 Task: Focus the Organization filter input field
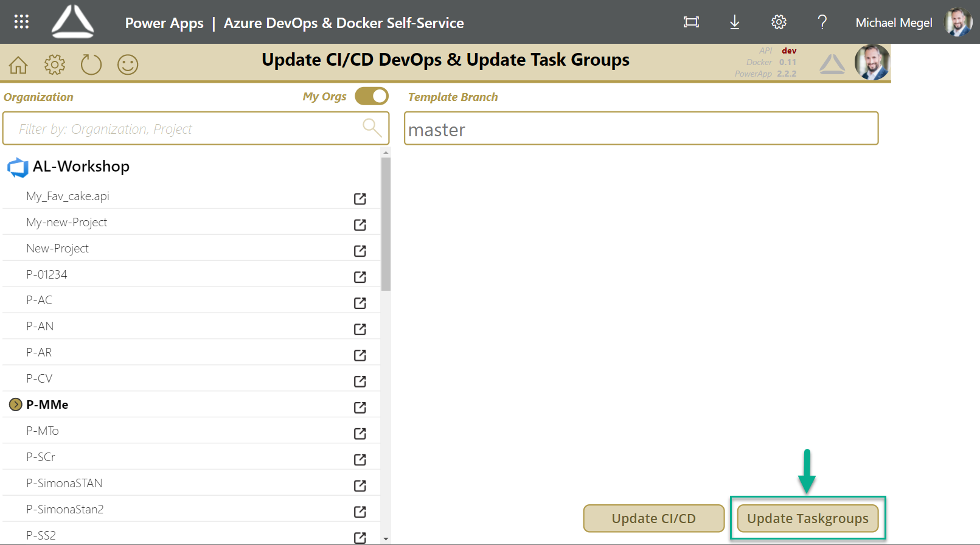pos(196,128)
